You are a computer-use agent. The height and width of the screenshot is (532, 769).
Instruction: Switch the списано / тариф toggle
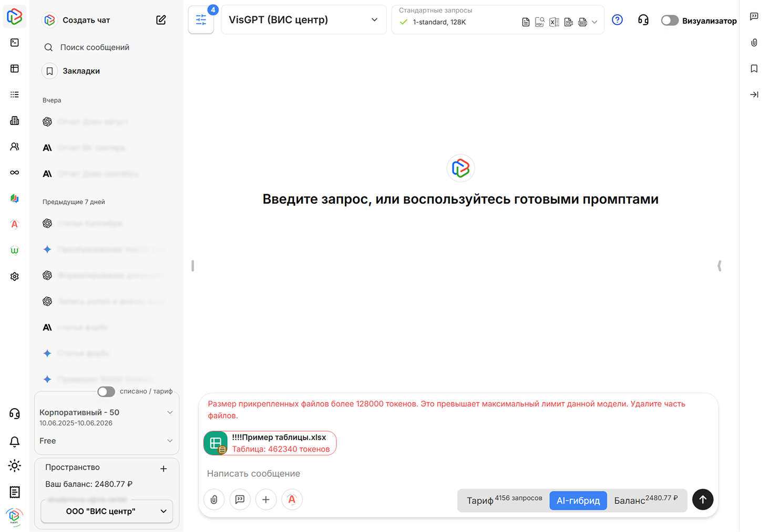coord(106,391)
